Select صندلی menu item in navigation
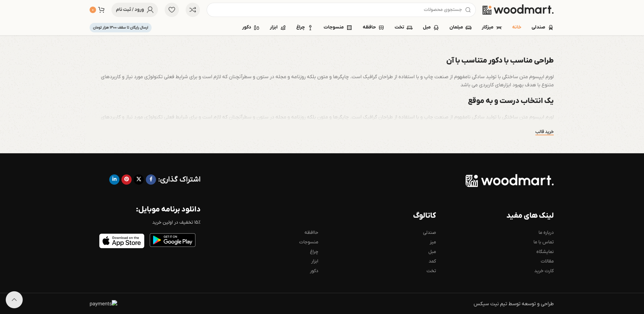 pyautogui.click(x=542, y=27)
